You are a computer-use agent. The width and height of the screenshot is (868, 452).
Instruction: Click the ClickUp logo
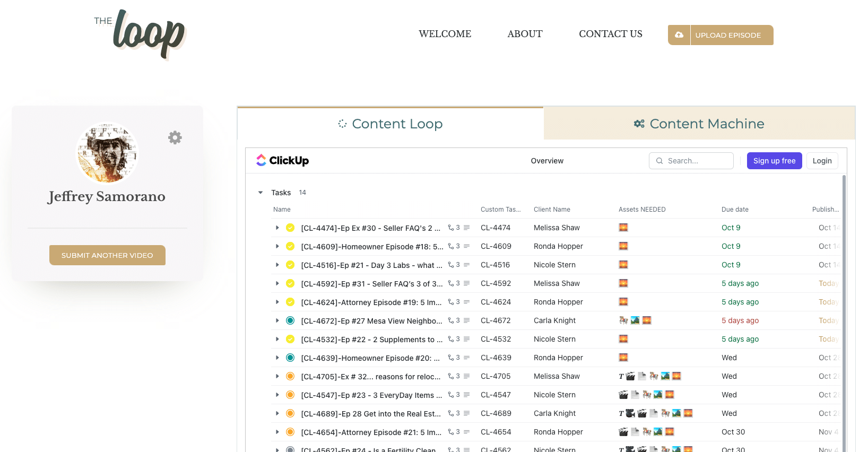pos(283,160)
